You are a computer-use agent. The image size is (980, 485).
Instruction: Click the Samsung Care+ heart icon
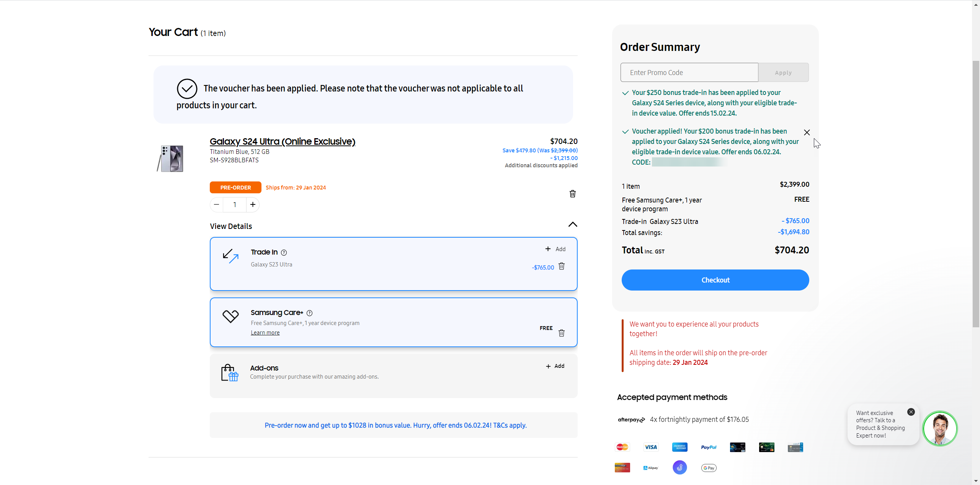[230, 317]
